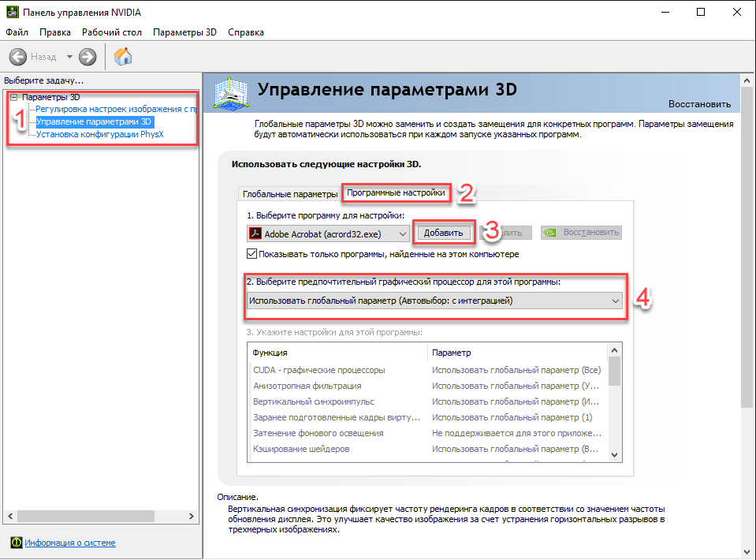Open the Информация о системе link
Screen dimensions: 756x560
pos(69,543)
